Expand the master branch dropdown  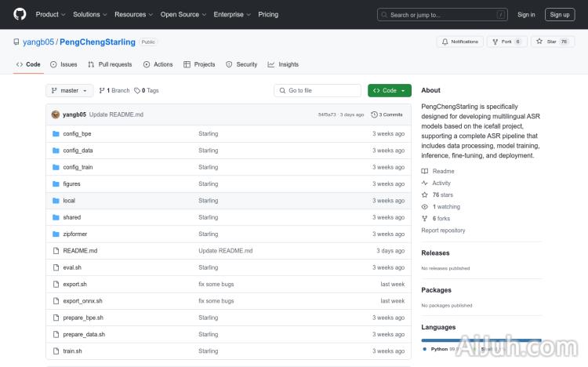click(x=70, y=91)
